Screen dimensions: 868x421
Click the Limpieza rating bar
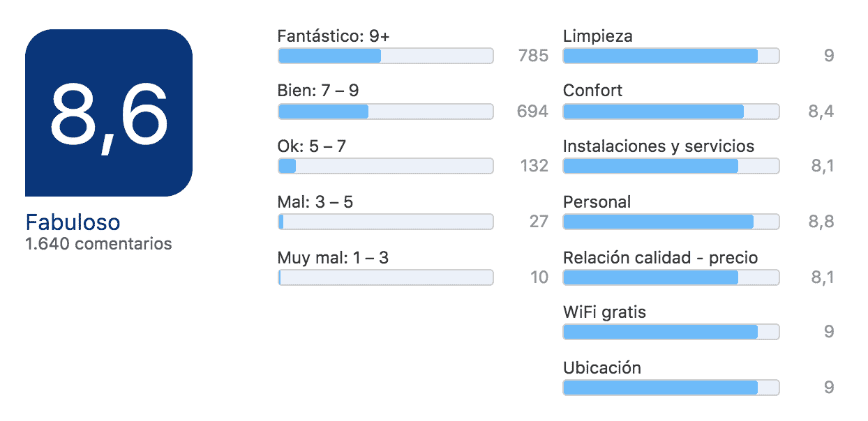[671, 56]
